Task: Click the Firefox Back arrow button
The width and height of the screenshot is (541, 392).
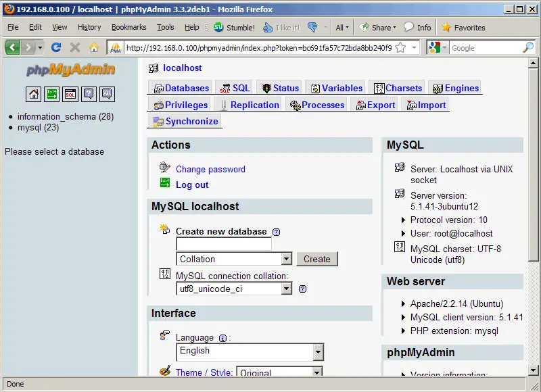Action: (x=12, y=47)
